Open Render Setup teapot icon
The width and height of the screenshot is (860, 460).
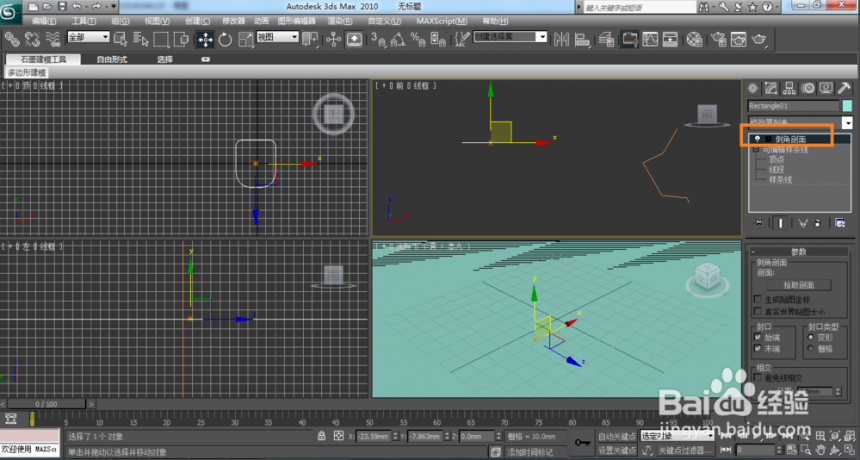point(718,39)
